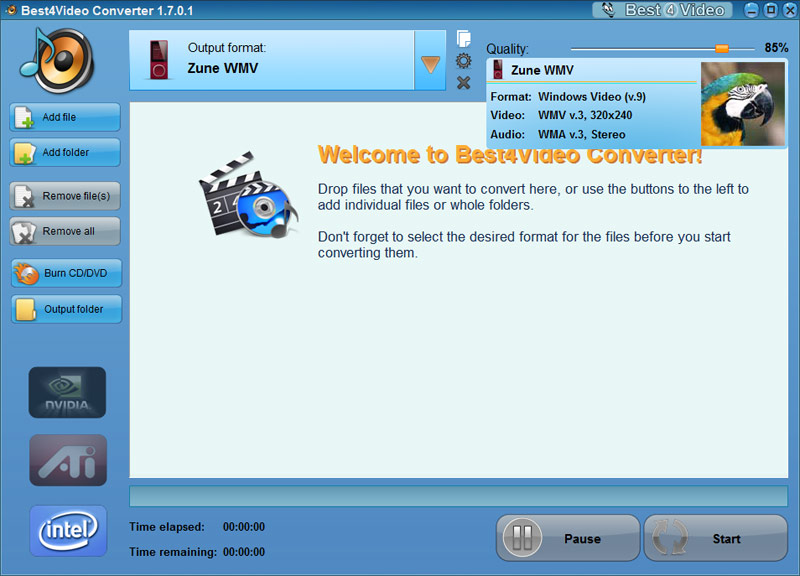Pause the conversion
800x576 pixels.
568,538
